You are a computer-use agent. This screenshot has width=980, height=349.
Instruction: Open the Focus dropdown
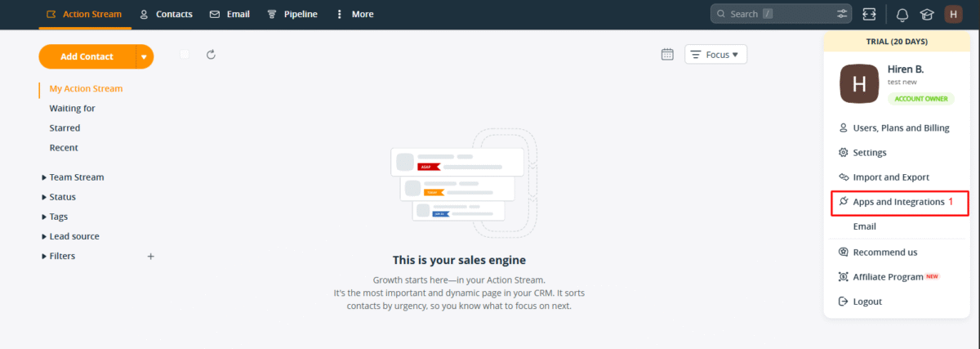715,55
